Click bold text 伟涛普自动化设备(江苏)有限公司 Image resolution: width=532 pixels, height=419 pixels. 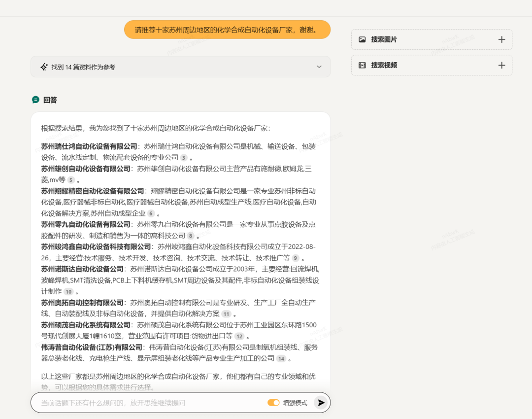(92, 348)
